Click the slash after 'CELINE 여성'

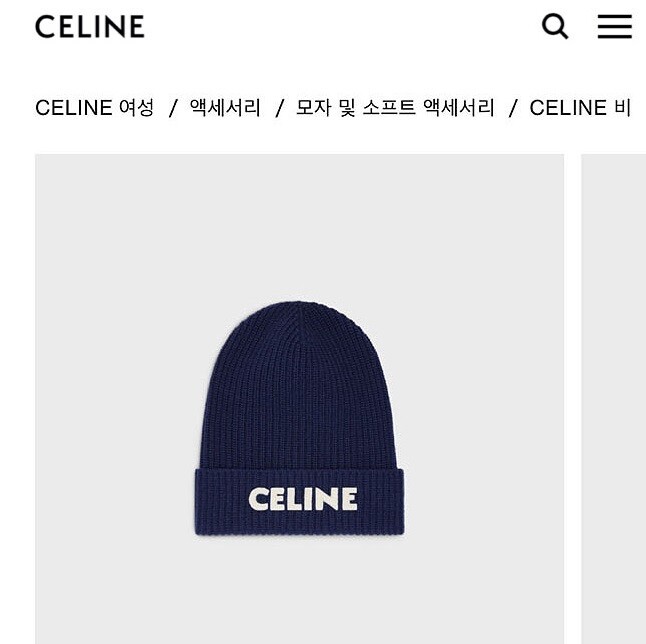(172, 108)
